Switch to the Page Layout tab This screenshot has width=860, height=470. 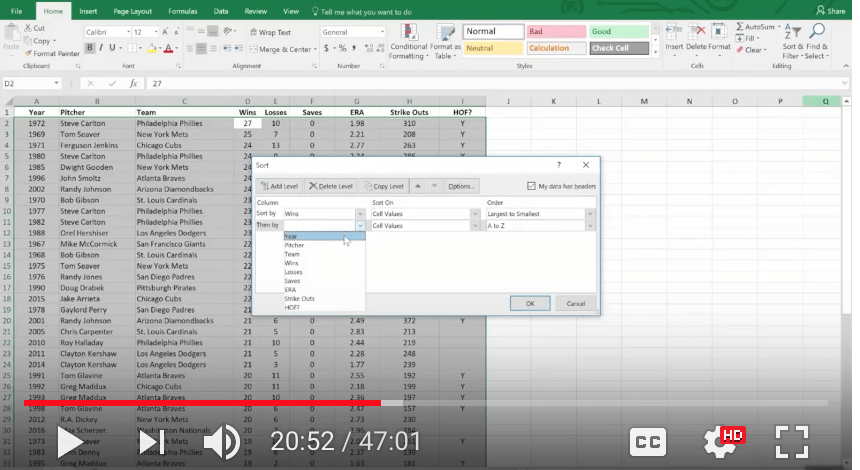[x=133, y=11]
